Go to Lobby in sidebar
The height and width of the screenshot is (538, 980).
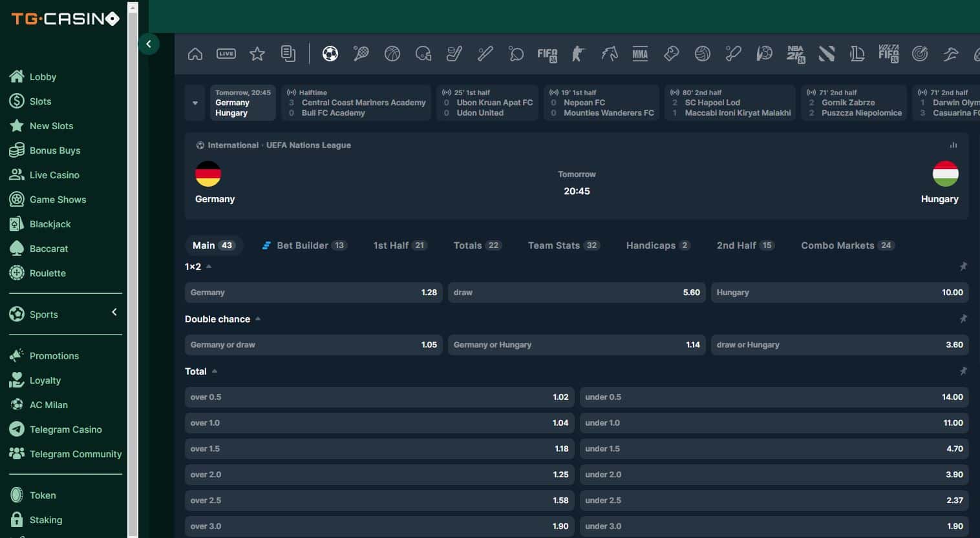coord(43,77)
